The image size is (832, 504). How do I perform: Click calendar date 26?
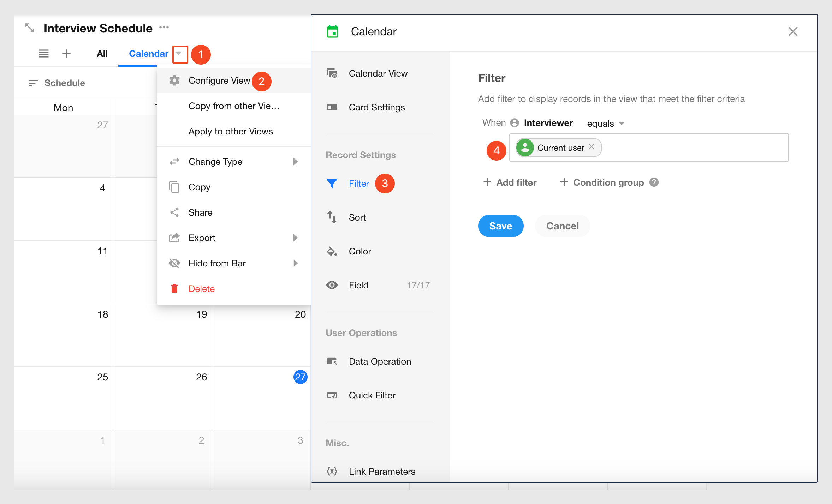click(x=201, y=377)
